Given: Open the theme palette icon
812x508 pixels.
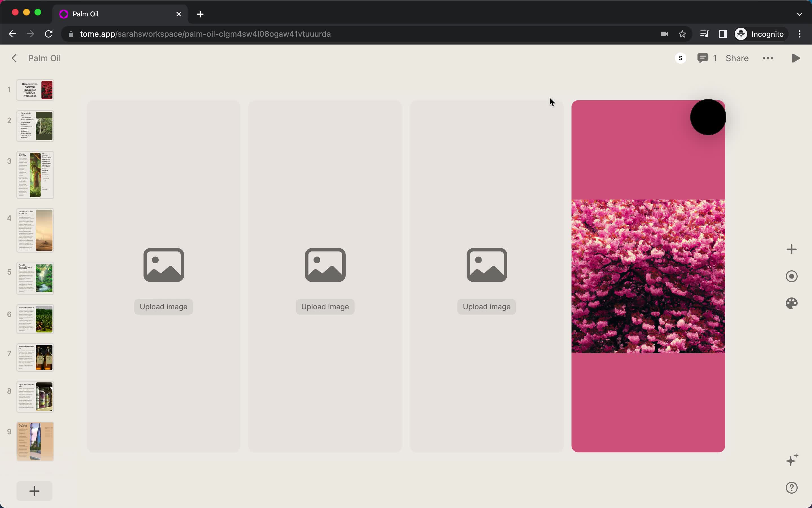Looking at the screenshot, I should coord(791,303).
